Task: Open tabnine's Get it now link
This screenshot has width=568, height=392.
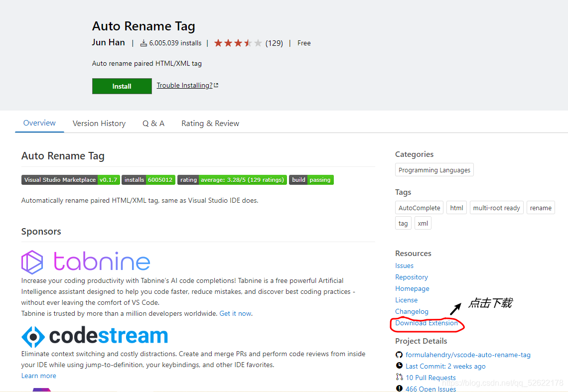Action: tap(236, 313)
